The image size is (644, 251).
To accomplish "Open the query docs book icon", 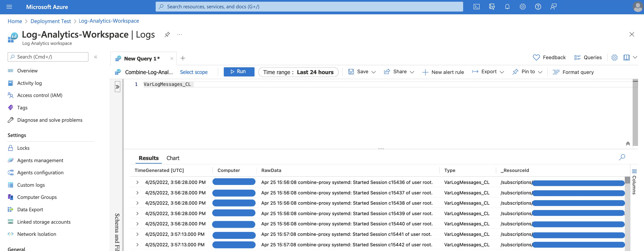I will click(x=626, y=57).
